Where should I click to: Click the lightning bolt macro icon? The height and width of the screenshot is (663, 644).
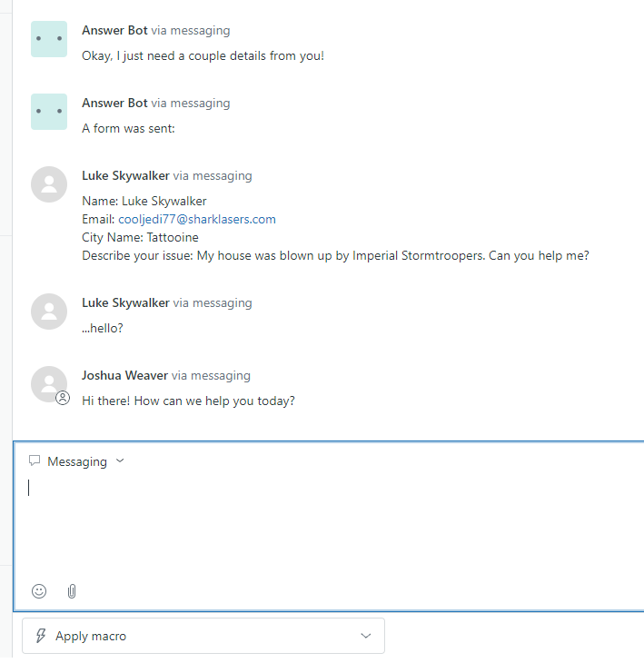tap(41, 636)
